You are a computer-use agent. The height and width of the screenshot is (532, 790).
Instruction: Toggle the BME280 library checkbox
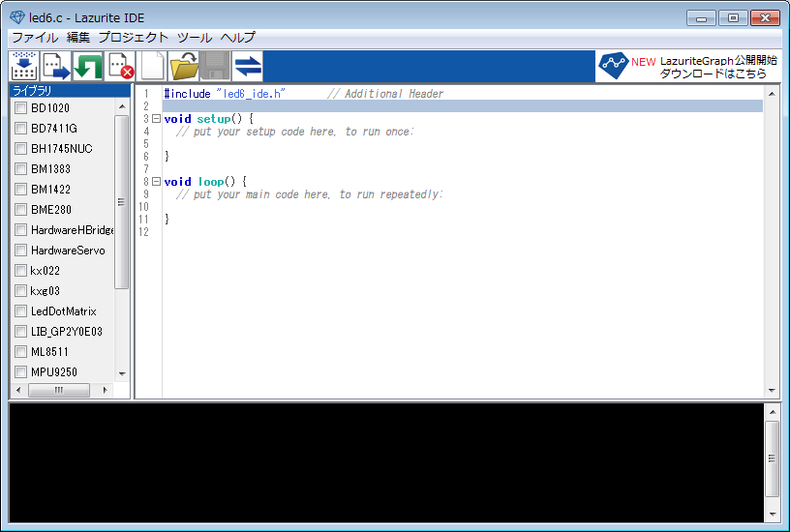20,209
